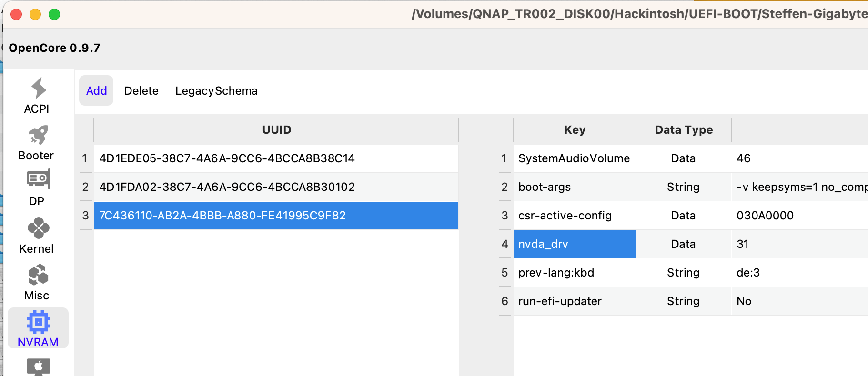Select the DP graphics card icon
The width and height of the screenshot is (868, 376).
(38, 179)
